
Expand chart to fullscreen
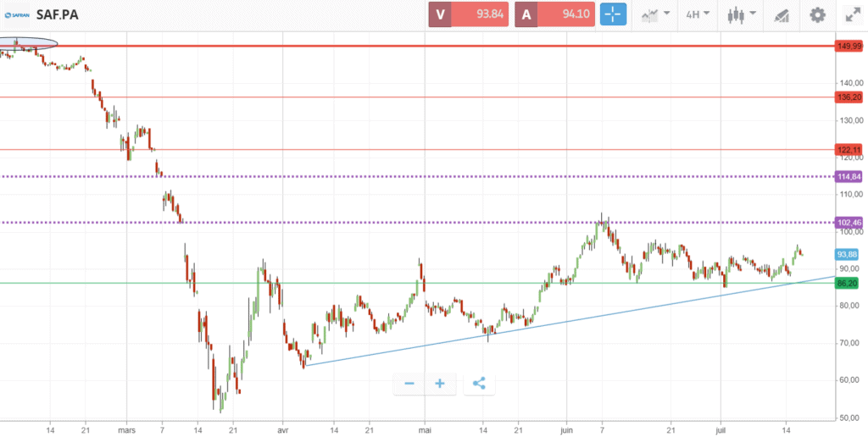click(x=853, y=15)
